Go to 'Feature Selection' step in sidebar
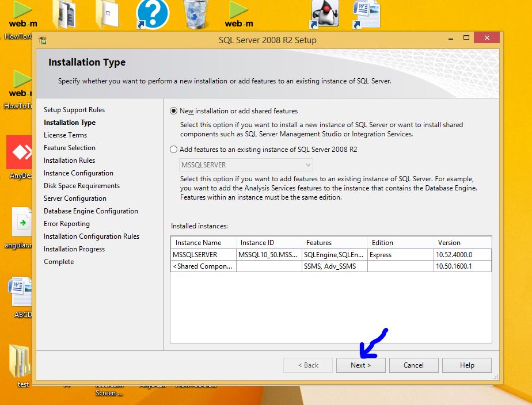This screenshot has width=532, height=405. click(x=70, y=148)
